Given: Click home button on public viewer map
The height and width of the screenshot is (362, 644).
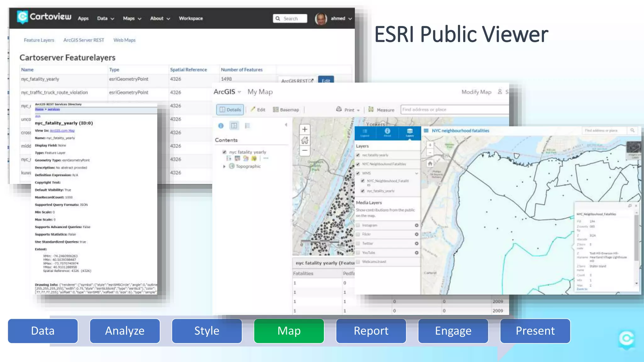Looking at the screenshot, I should [430, 163].
